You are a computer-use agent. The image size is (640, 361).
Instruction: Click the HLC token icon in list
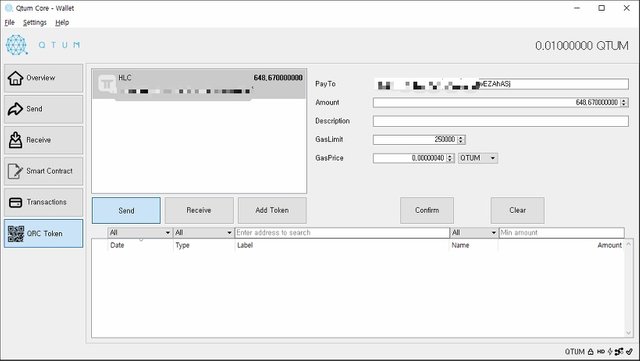[x=107, y=84]
